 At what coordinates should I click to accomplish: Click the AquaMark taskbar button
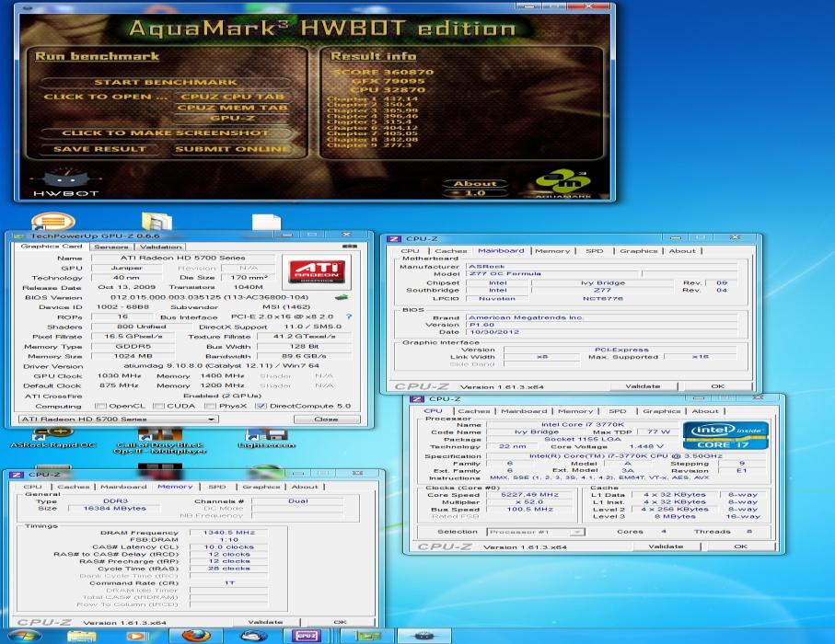[x=424, y=636]
